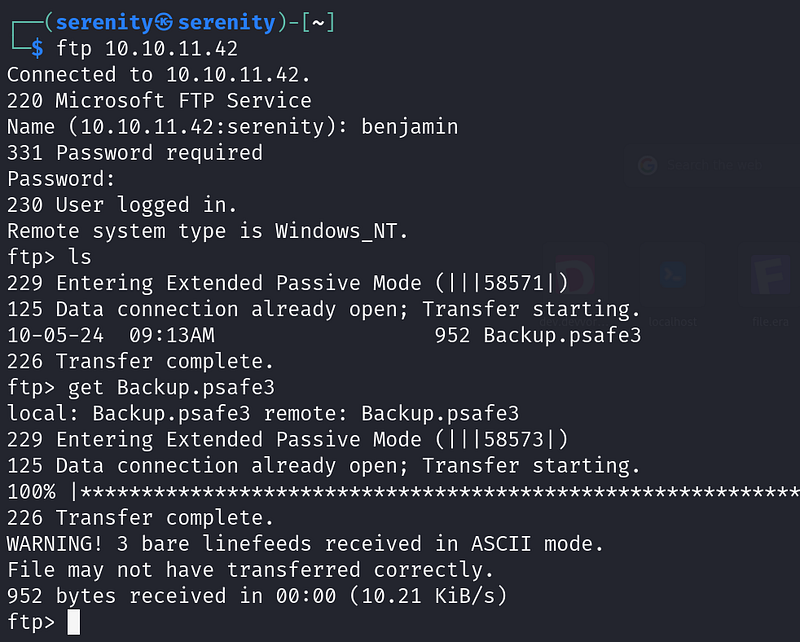Click the 220 Microsoft FTP Service line
The image size is (800, 642).
pos(159,101)
